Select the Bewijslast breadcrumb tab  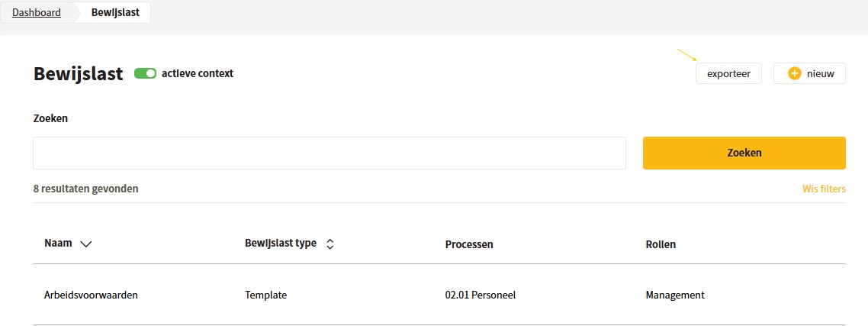[115, 12]
